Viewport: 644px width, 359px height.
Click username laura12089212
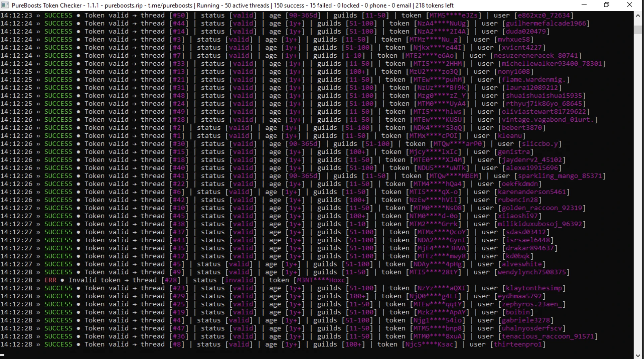(532, 88)
